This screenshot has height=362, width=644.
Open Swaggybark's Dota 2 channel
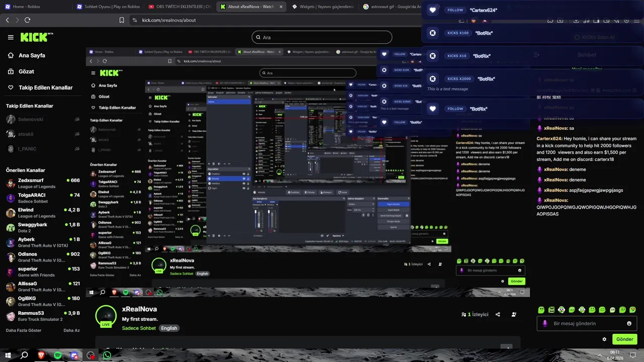pyautogui.click(x=43, y=228)
